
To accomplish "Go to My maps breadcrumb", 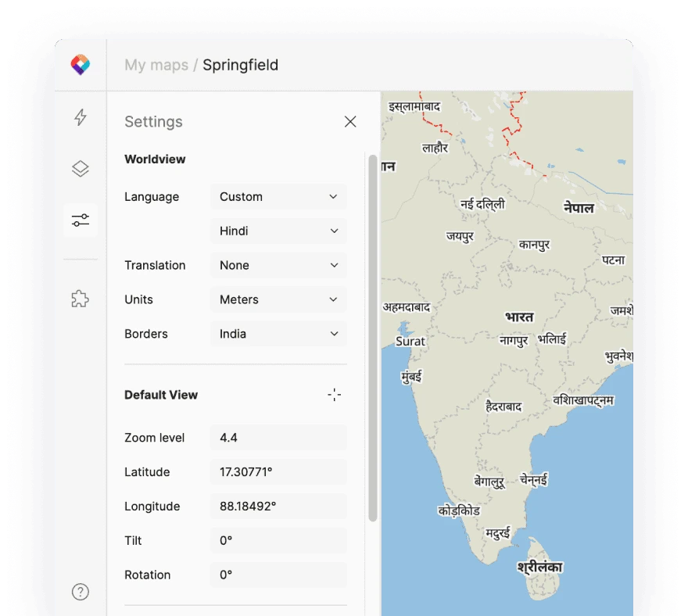I will (156, 65).
